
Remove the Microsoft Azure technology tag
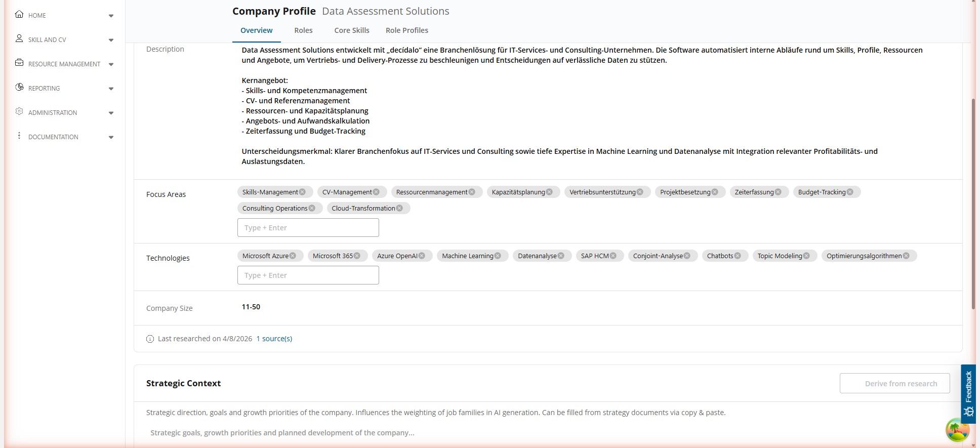[x=293, y=256]
